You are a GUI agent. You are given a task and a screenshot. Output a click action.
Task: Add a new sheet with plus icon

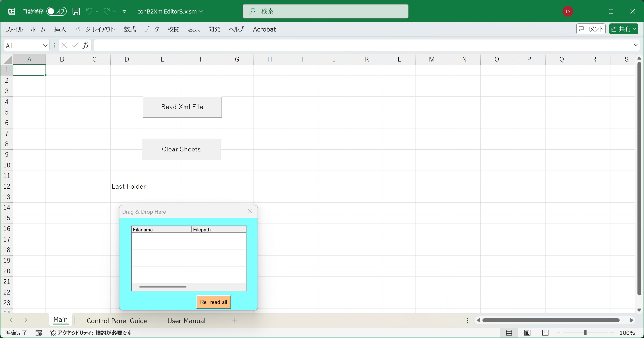pyautogui.click(x=235, y=320)
